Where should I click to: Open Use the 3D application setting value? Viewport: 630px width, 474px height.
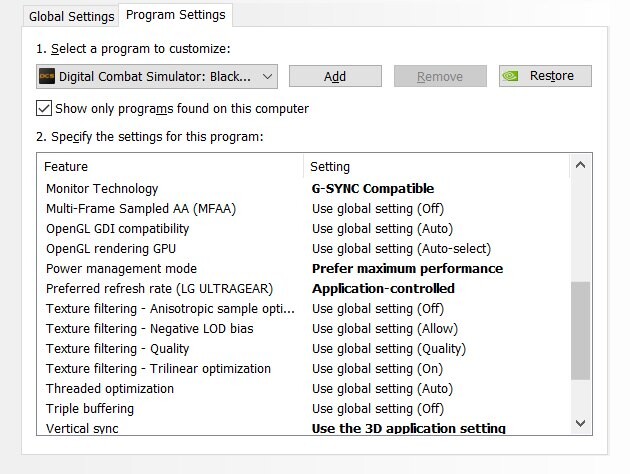(x=409, y=428)
